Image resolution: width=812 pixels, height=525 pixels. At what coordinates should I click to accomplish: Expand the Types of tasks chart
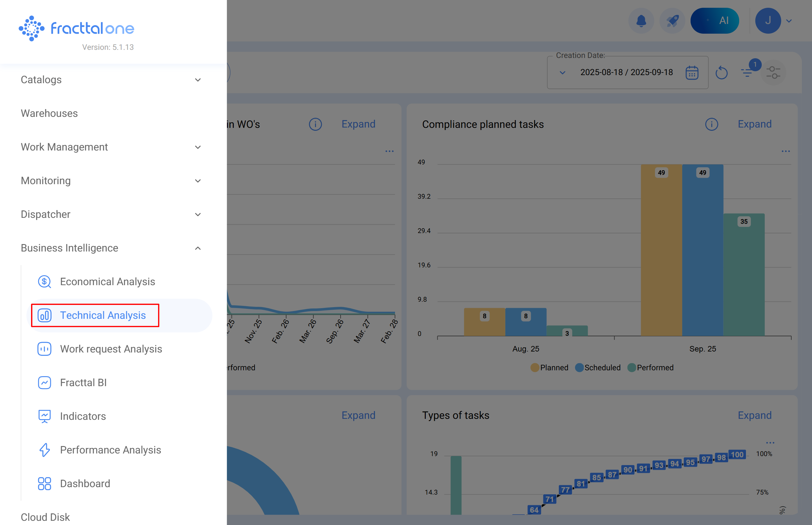click(754, 415)
